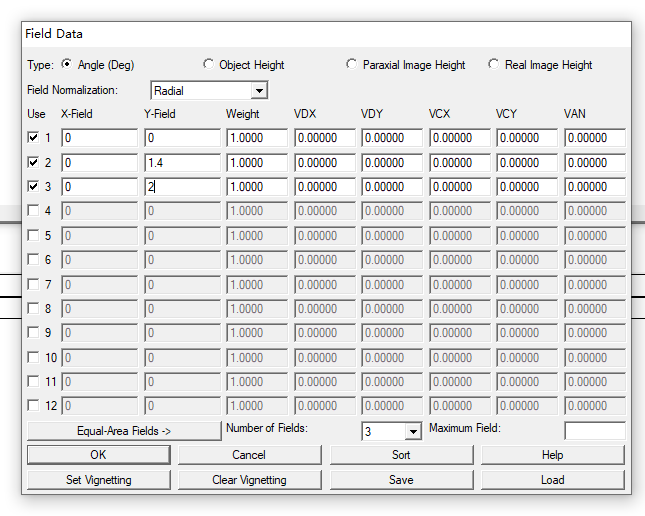The image size is (645, 516).
Task: Click the Sort button
Action: pyautogui.click(x=401, y=455)
